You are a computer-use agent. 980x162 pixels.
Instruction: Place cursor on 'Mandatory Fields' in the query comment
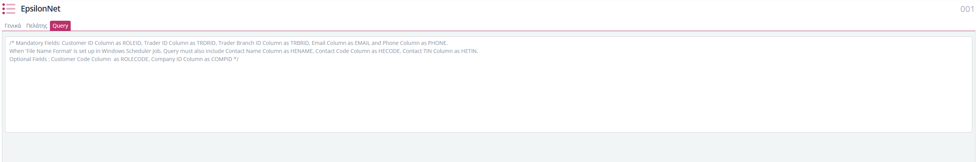38,43
